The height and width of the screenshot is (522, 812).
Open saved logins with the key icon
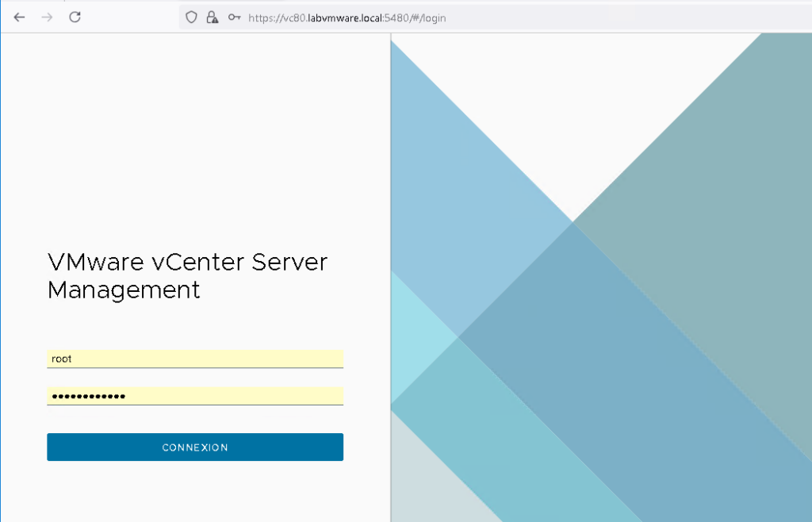[x=232, y=17]
